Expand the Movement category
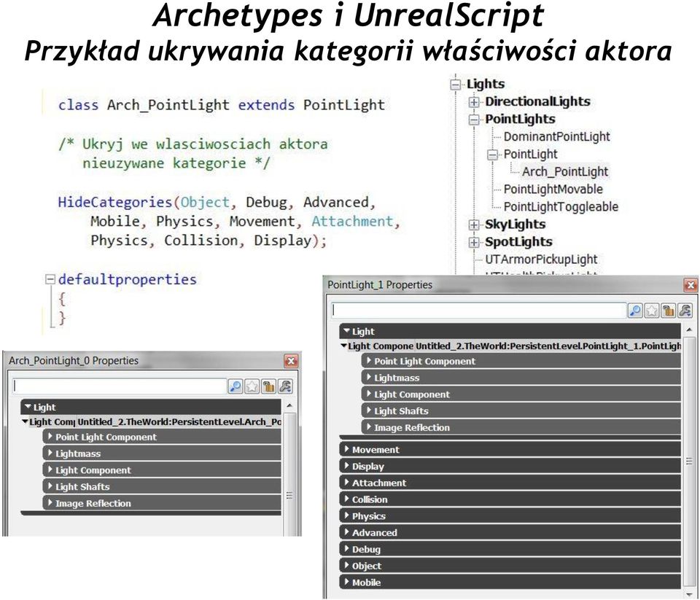700x600 pixels. tap(347, 449)
